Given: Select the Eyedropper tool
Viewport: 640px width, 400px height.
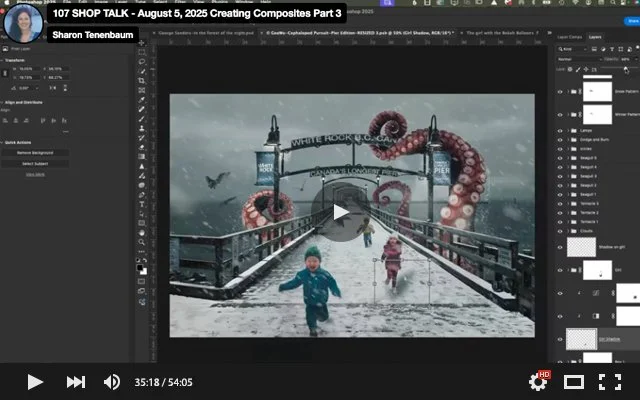Looking at the screenshot, I should pyautogui.click(x=142, y=100).
